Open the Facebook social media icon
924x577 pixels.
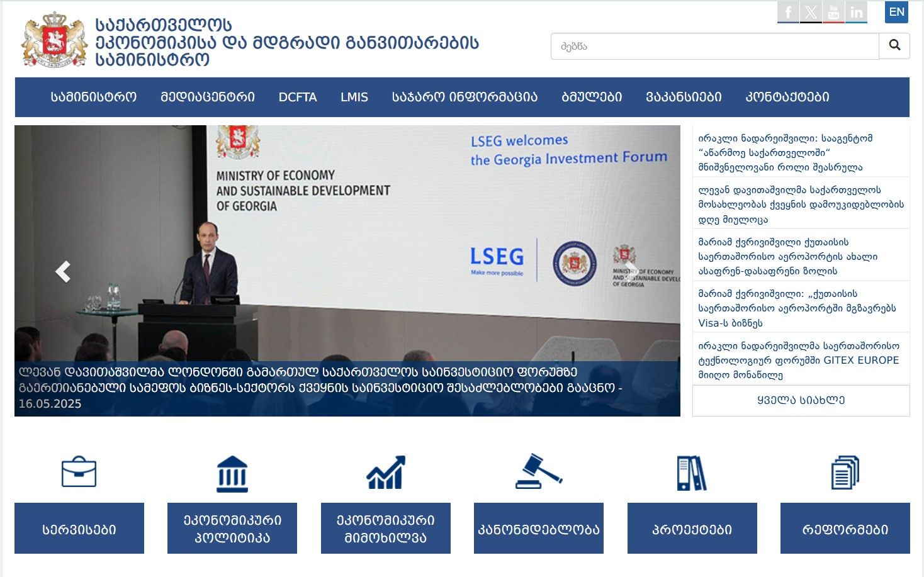[787, 13]
